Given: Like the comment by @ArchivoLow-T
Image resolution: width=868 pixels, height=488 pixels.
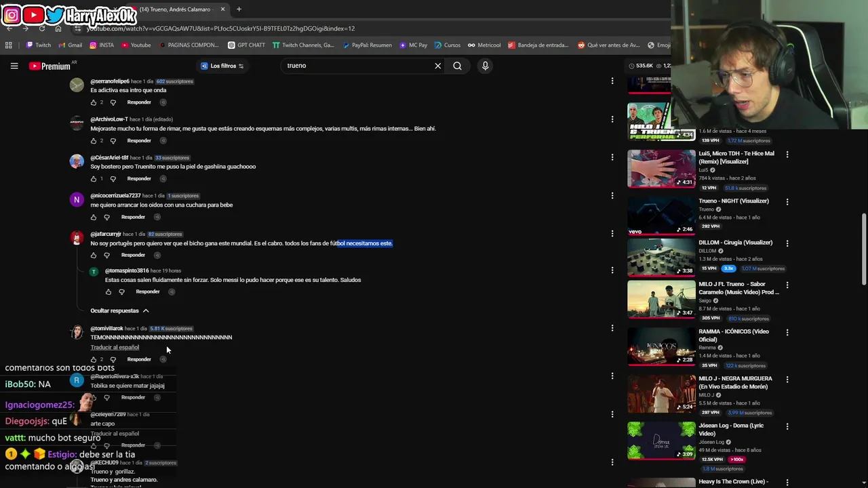Looking at the screenshot, I should pyautogui.click(x=94, y=141).
